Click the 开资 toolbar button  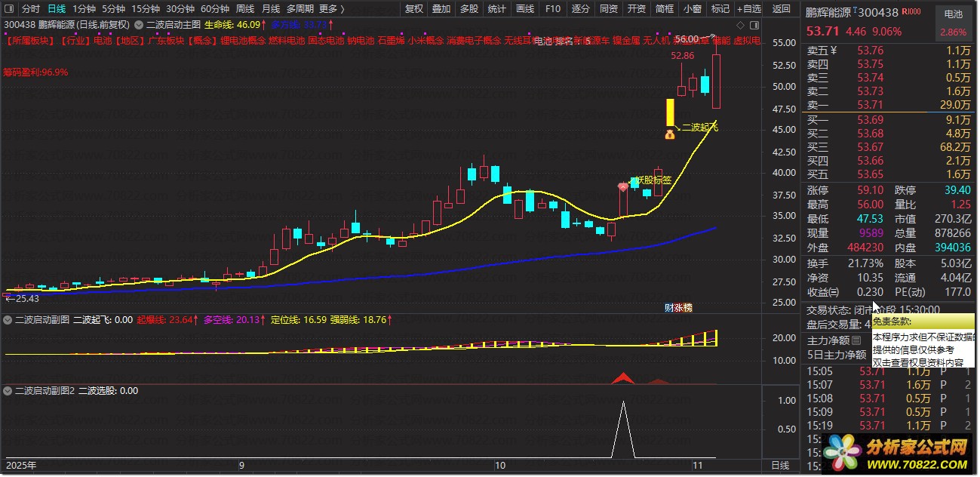(x=636, y=9)
